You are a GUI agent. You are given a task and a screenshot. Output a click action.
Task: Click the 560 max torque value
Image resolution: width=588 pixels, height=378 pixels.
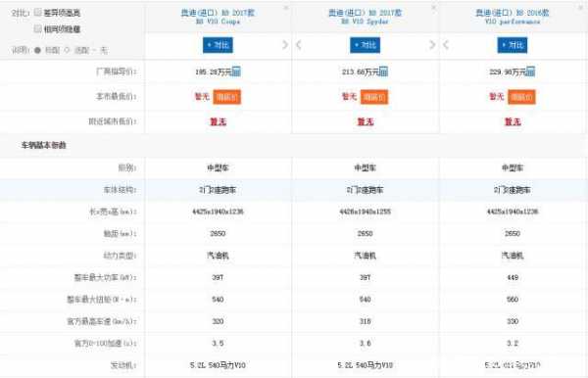pyautogui.click(x=513, y=300)
